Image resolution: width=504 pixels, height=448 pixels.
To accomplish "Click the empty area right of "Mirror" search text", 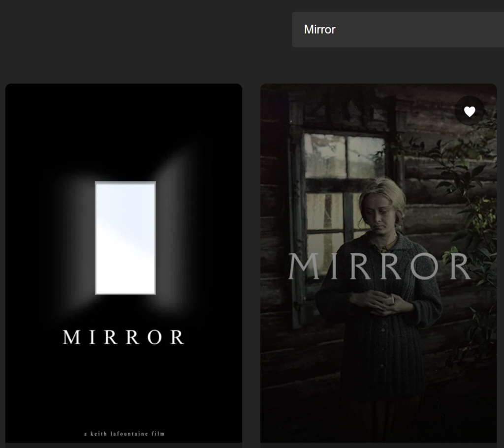I will point(418,30).
